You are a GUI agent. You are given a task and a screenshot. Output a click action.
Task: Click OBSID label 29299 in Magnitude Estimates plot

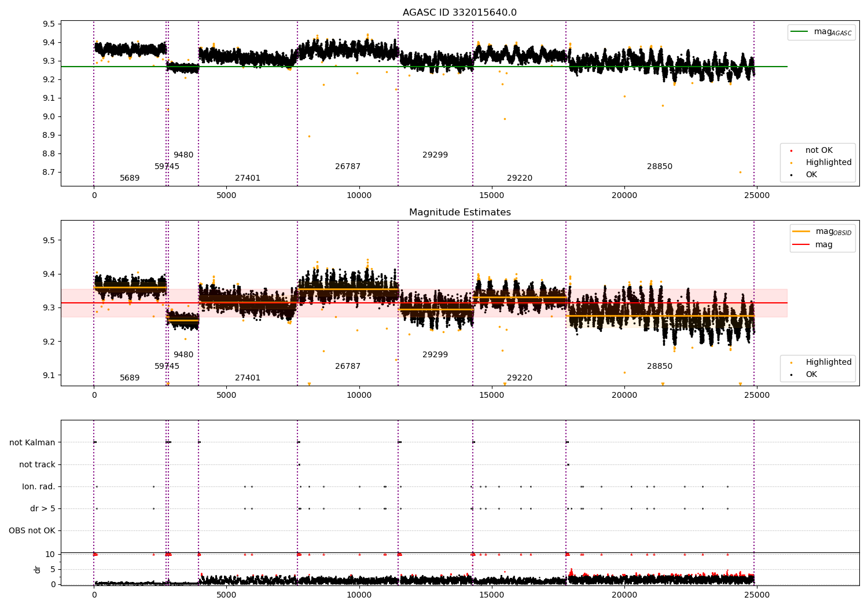click(x=435, y=355)
